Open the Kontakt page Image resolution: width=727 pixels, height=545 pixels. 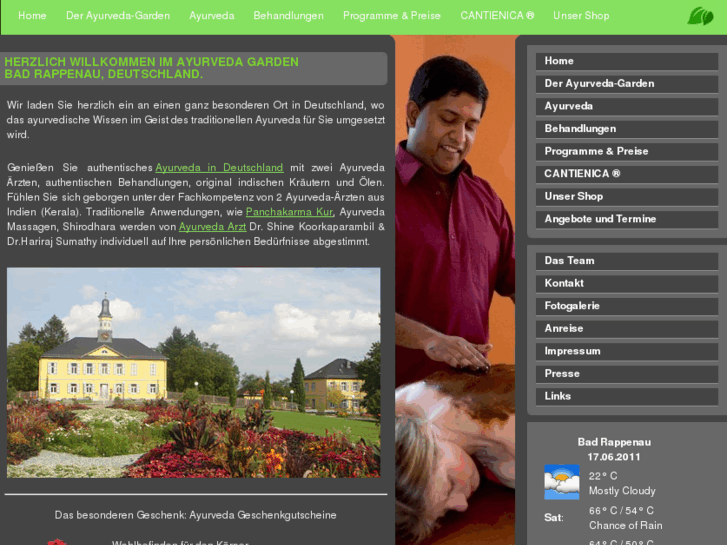627,283
